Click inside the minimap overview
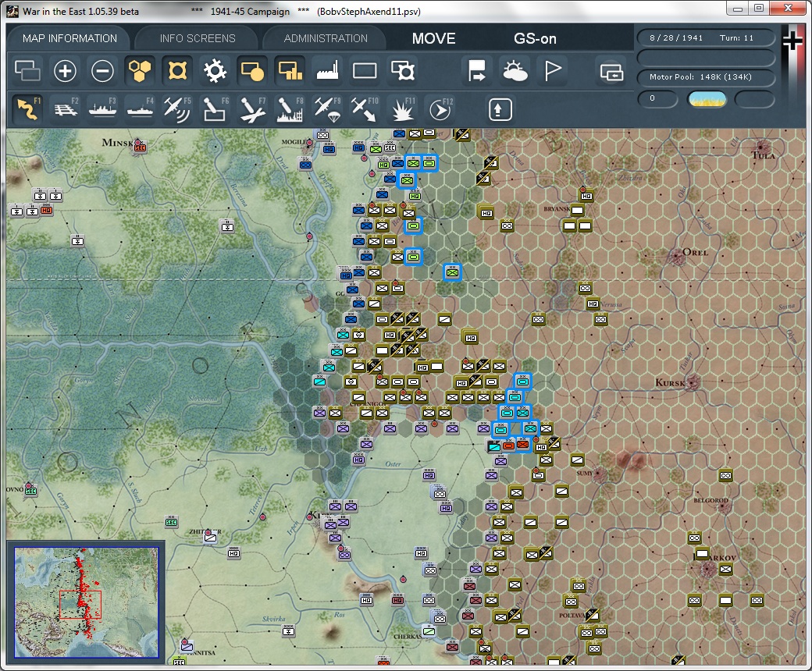This screenshot has height=671, width=812. tap(86, 602)
